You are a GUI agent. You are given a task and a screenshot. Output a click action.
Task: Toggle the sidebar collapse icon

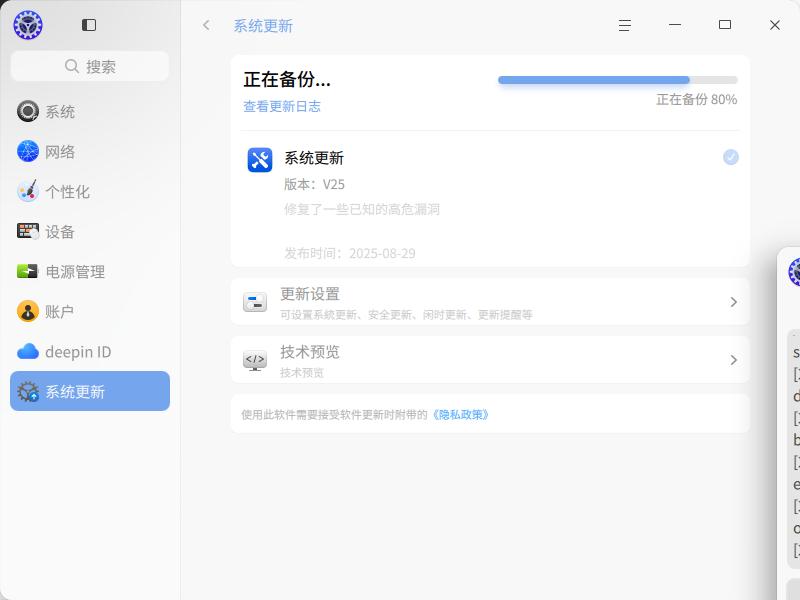[89, 25]
